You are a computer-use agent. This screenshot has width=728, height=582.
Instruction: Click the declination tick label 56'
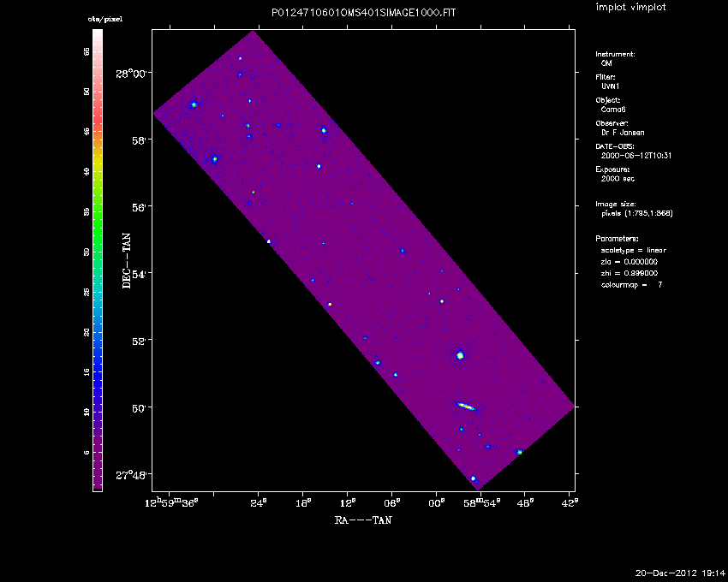pos(139,206)
